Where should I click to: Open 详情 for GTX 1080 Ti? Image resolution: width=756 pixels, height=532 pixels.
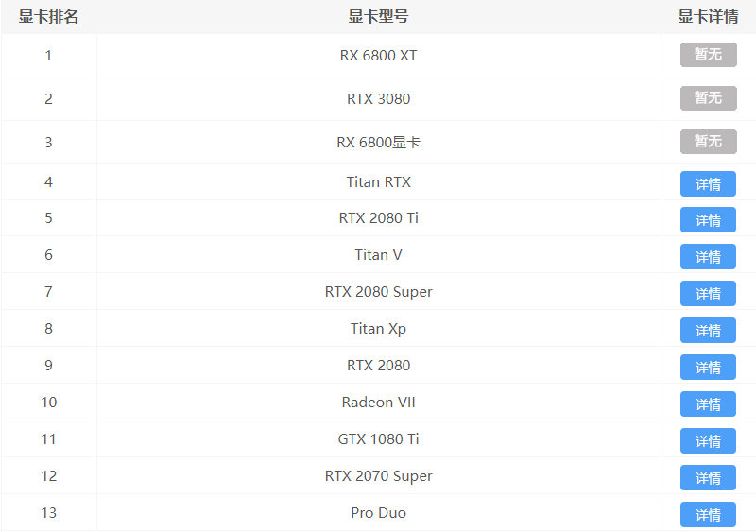pyautogui.click(x=708, y=441)
